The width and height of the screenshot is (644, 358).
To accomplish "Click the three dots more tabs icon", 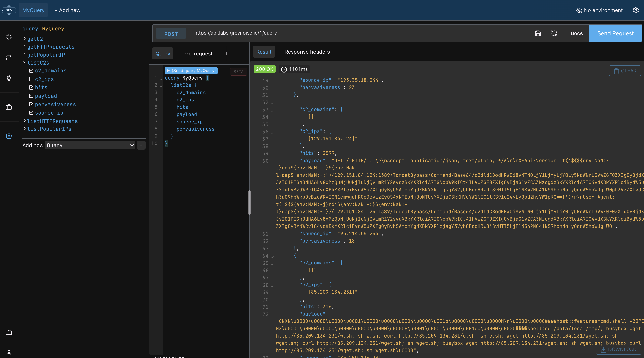I will (237, 54).
